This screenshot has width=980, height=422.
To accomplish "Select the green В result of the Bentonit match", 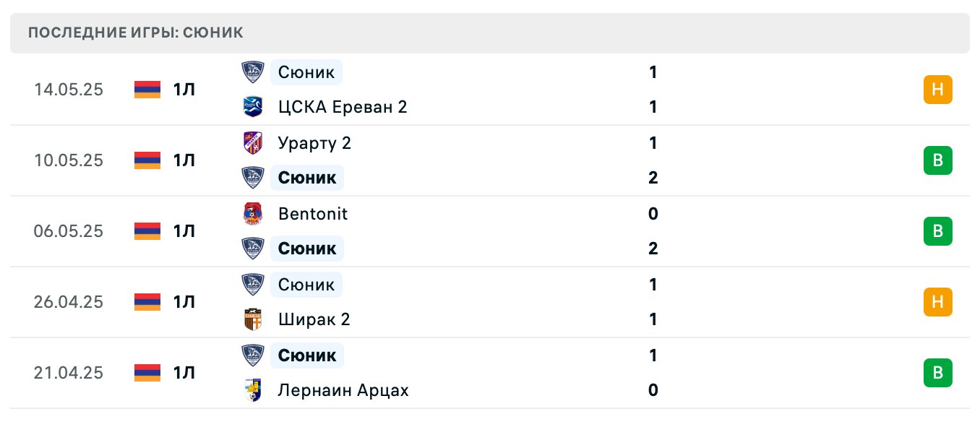I will click(x=938, y=231).
